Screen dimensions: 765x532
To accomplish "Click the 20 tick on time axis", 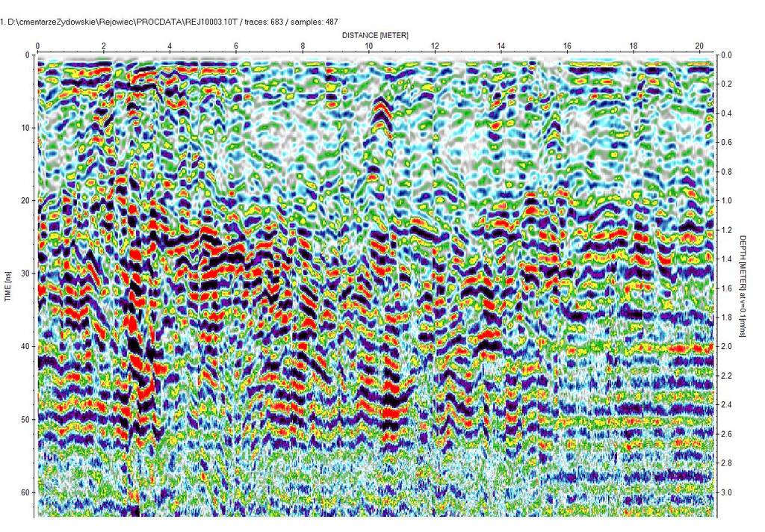I will point(24,201).
